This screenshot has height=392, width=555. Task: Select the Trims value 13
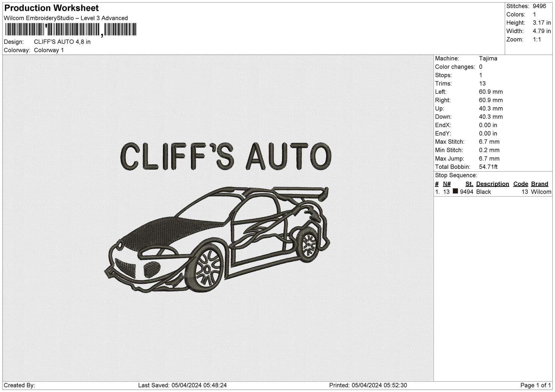tap(482, 84)
